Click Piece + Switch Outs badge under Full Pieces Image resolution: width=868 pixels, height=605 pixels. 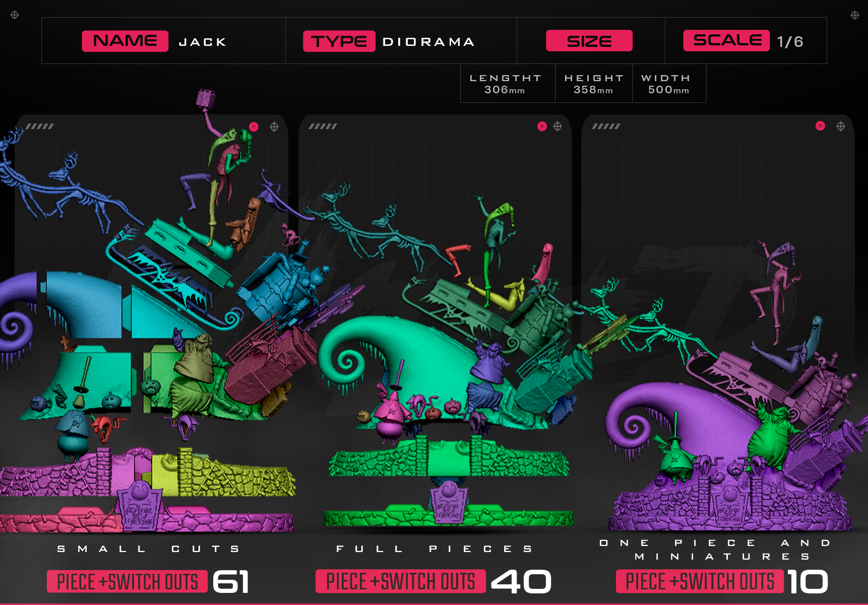(x=401, y=581)
